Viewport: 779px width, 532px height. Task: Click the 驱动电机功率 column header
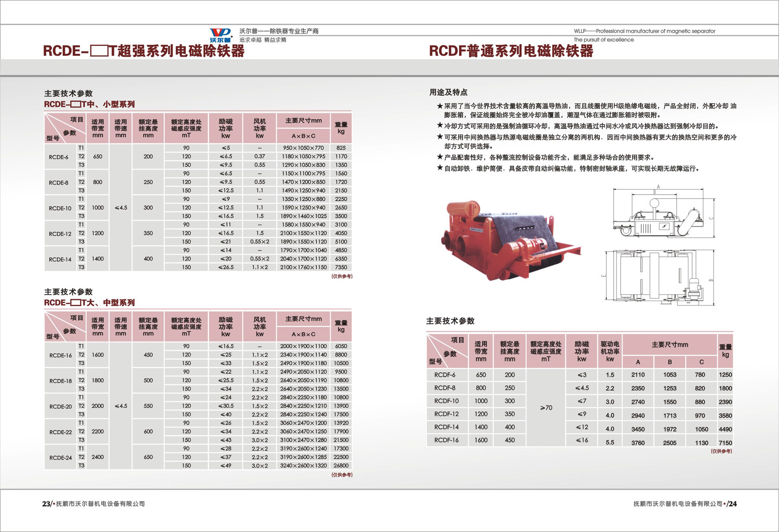[x=610, y=351]
